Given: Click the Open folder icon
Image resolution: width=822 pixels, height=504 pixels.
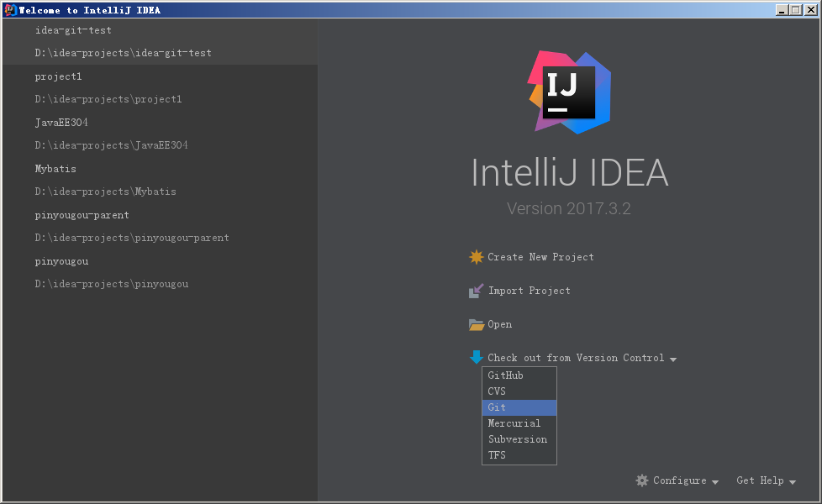Looking at the screenshot, I should coord(477,324).
